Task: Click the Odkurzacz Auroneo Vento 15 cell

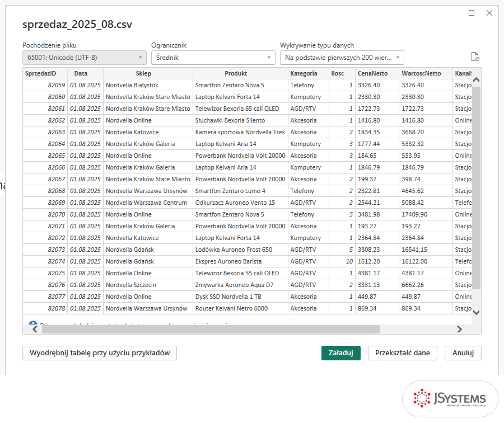Action: tap(240, 203)
